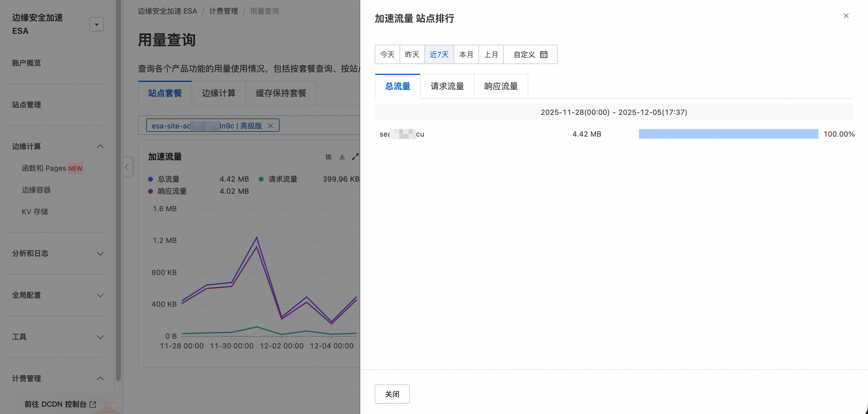Open the ESA product switcher dropdown
Image resolution: width=868 pixels, height=414 pixels.
point(96,24)
